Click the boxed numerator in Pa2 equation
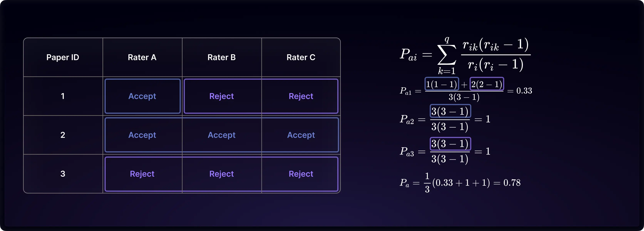 [450, 111]
